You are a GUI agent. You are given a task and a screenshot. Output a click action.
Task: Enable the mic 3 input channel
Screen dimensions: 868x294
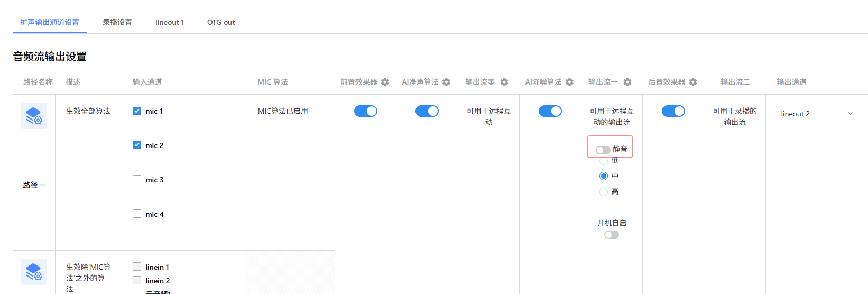(x=137, y=180)
